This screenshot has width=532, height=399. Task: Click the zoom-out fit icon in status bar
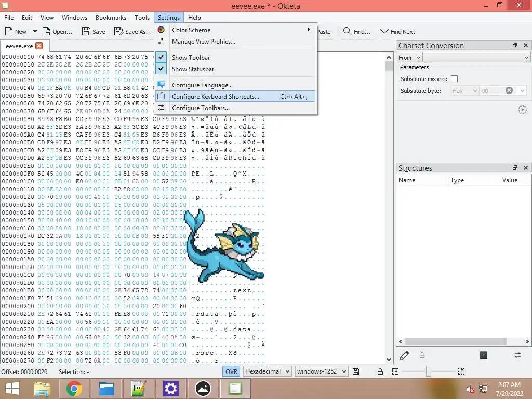tap(395, 371)
